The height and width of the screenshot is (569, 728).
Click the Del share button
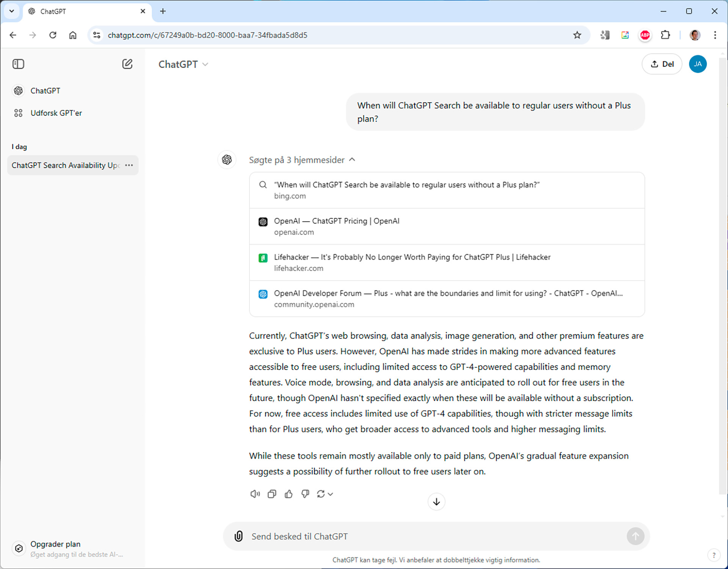pyautogui.click(x=662, y=64)
